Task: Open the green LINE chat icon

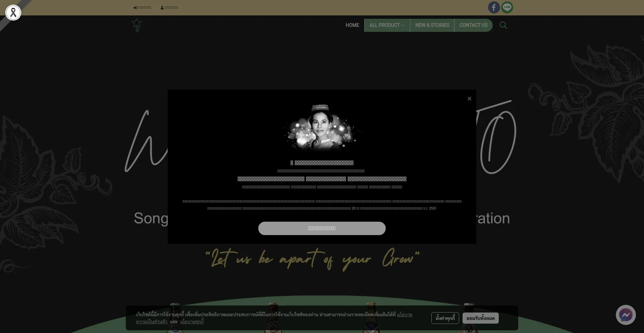Action: [x=507, y=7]
